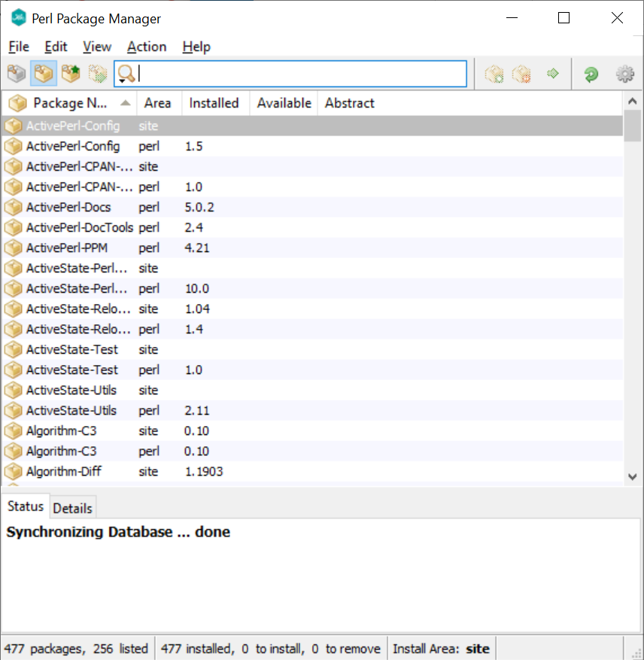644x660 pixels.
Task: Click package icon of ActiveState-Test version 1.0
Action: click(x=13, y=370)
